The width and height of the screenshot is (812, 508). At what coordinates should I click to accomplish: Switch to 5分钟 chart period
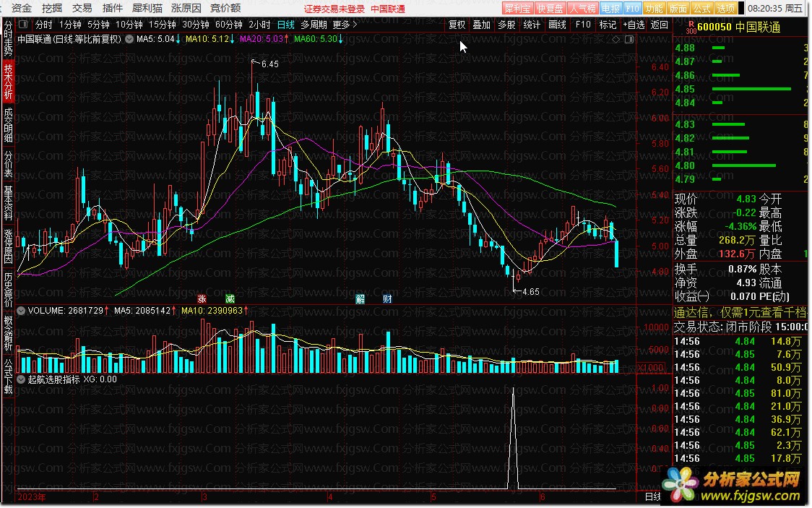(98, 25)
